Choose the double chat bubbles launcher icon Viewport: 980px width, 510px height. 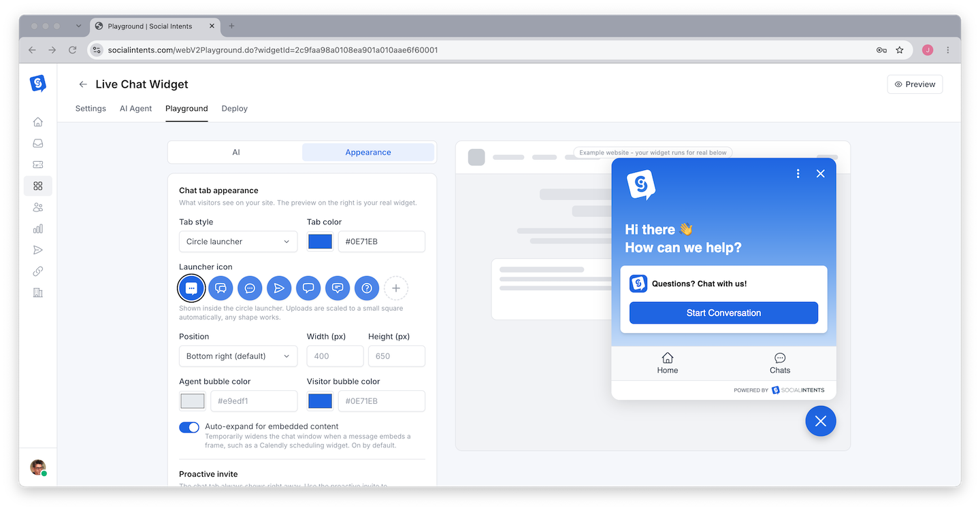pyautogui.click(x=220, y=288)
